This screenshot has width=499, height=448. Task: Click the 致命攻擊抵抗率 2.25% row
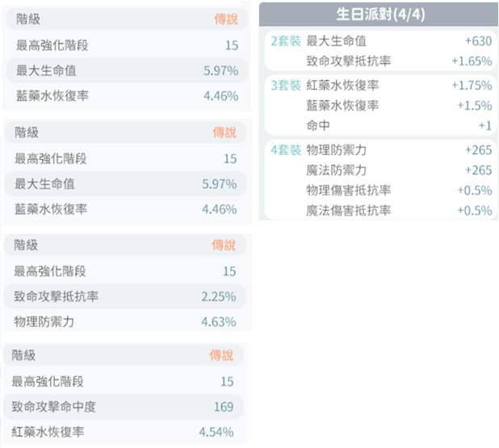coord(124,296)
